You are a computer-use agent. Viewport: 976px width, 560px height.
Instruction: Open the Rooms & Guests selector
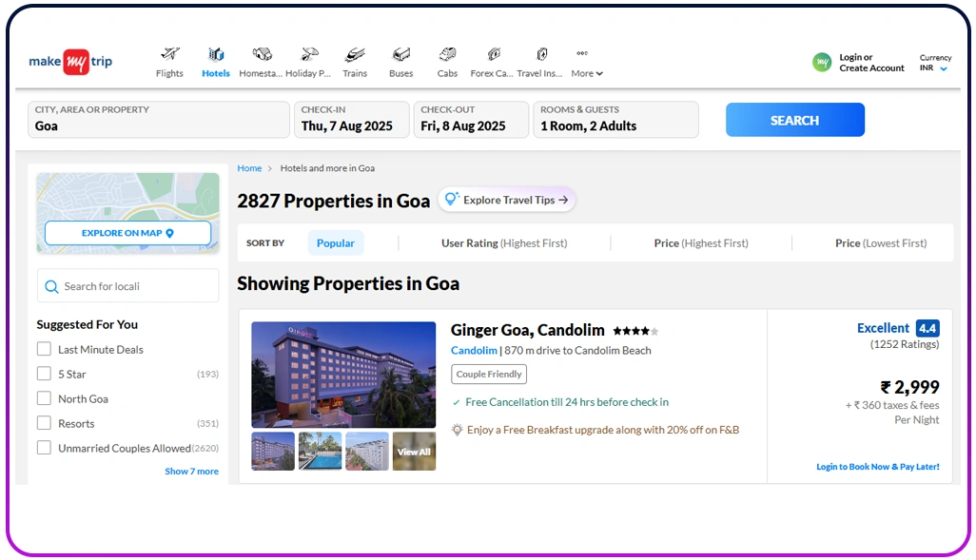(x=615, y=120)
